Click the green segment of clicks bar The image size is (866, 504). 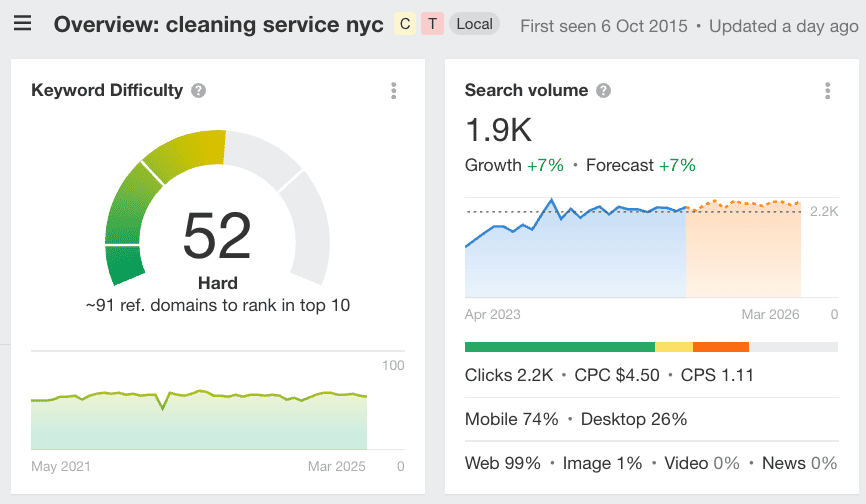[559, 347]
